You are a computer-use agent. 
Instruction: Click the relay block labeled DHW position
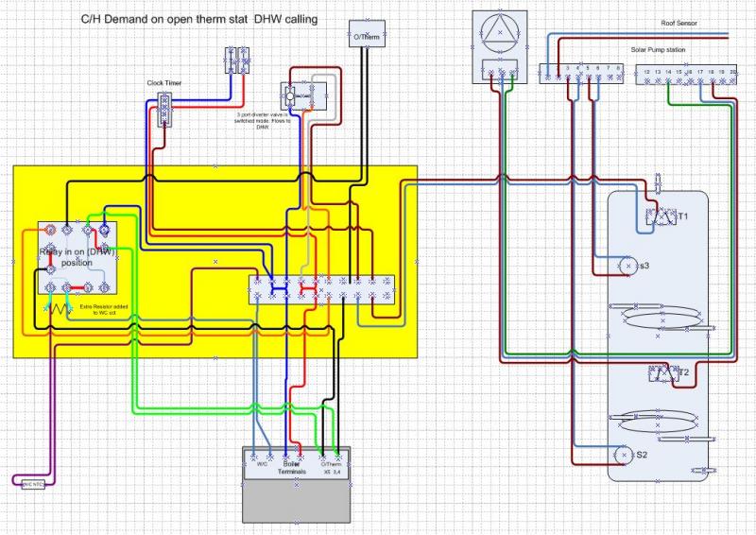pos(76,256)
